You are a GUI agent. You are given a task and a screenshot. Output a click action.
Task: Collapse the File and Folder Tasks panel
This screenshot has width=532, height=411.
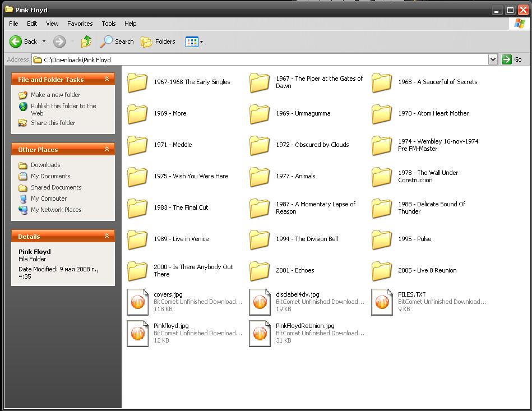[x=107, y=80]
